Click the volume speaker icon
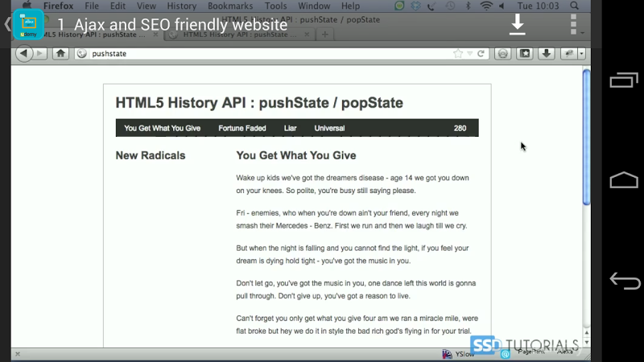This screenshot has width=644, height=362. click(502, 6)
